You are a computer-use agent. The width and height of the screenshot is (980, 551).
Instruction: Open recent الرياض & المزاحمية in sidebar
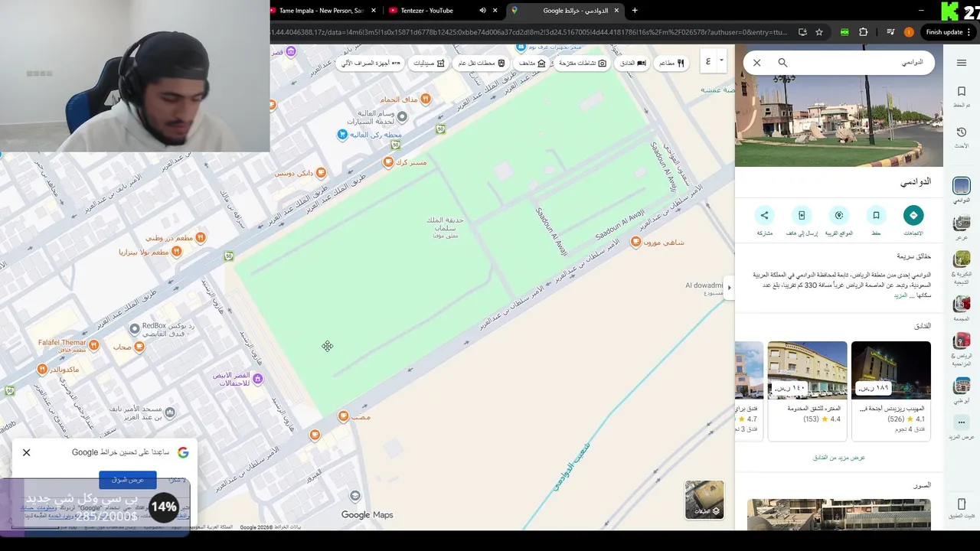coord(962,349)
